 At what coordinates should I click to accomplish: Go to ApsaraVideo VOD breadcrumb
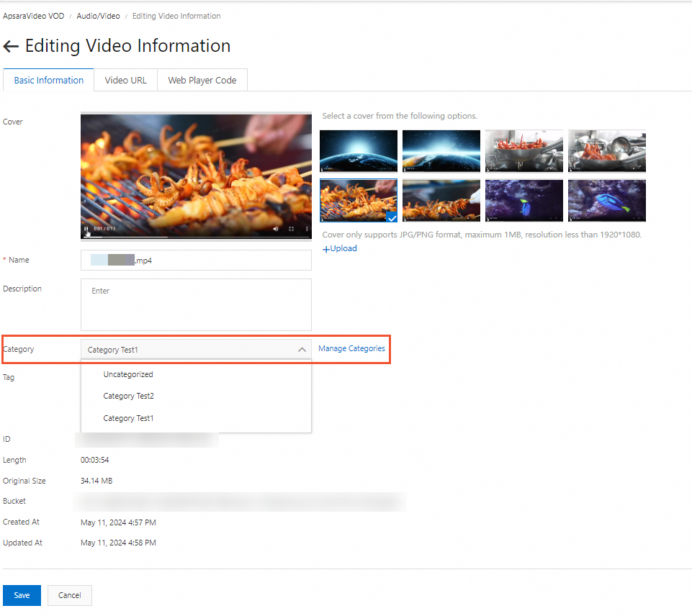[x=34, y=16]
